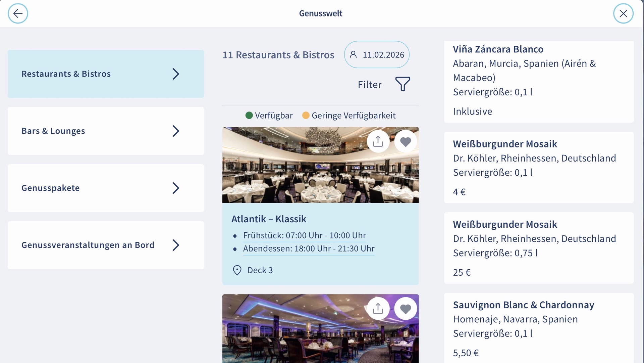Close the Genusswelt view
This screenshot has height=363, width=644.
coord(623,13)
